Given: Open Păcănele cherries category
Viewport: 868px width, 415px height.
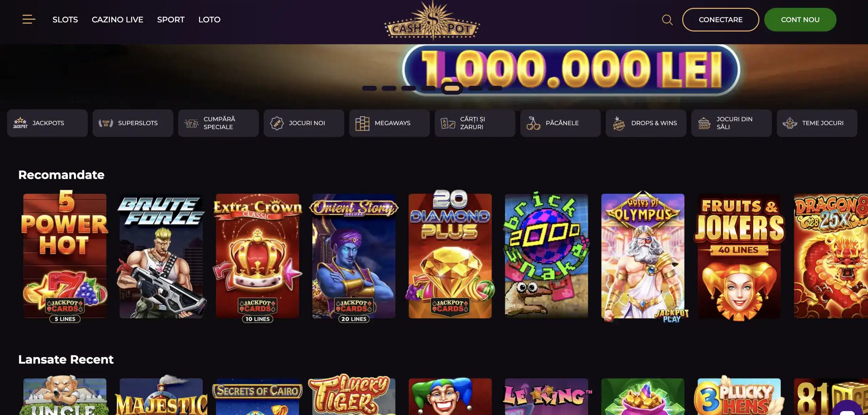Looking at the screenshot, I should pyautogui.click(x=560, y=123).
